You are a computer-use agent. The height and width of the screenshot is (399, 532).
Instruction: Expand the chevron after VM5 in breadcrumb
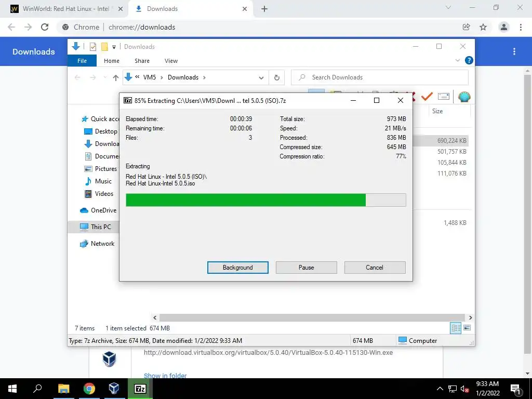tap(162, 77)
